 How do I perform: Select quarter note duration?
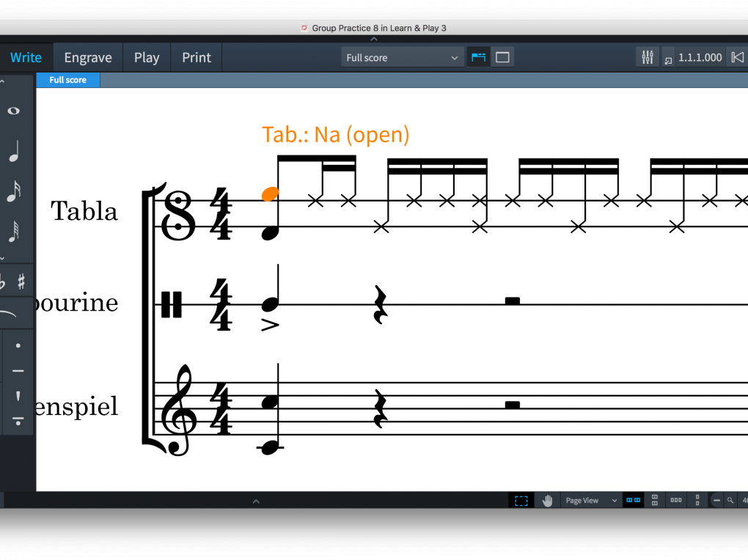(15, 151)
